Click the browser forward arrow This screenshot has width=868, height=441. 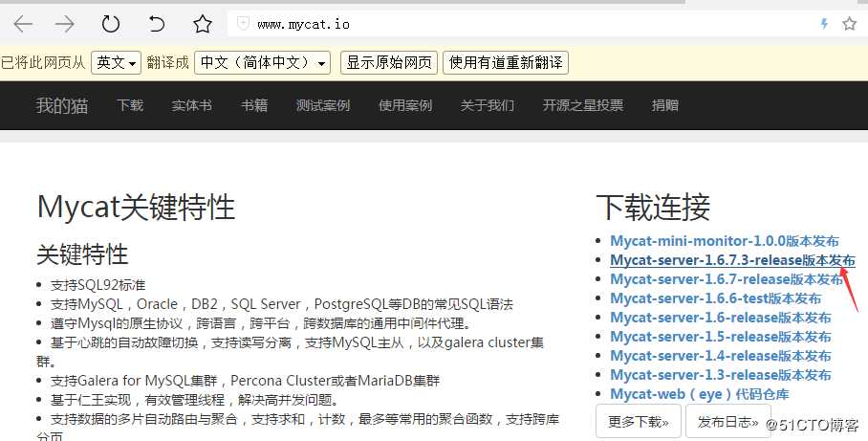[x=65, y=24]
